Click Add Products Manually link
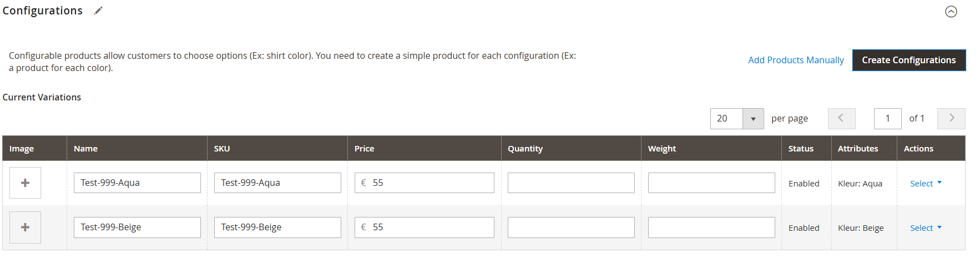 coord(796,60)
